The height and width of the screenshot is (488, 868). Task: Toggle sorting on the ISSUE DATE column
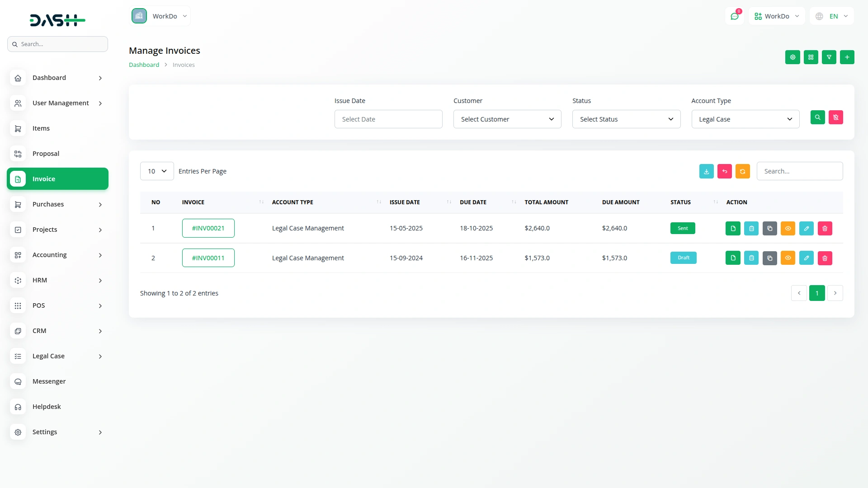tap(448, 202)
